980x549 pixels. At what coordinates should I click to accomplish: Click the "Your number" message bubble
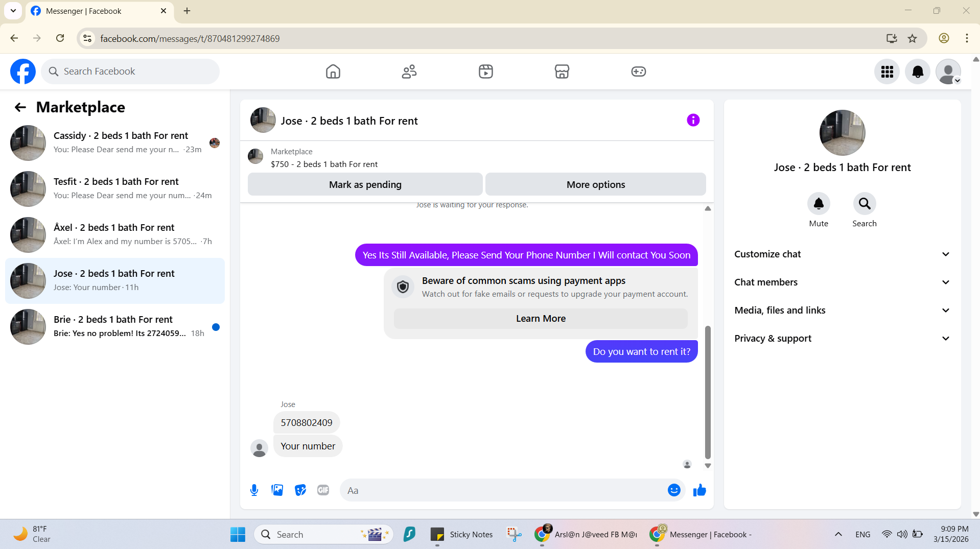pos(308,446)
